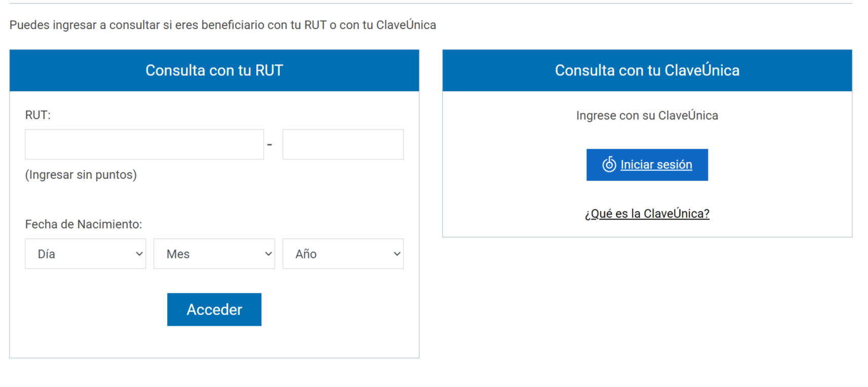
Task: Click the chevron arrow on the Año selector
Action: (397, 254)
